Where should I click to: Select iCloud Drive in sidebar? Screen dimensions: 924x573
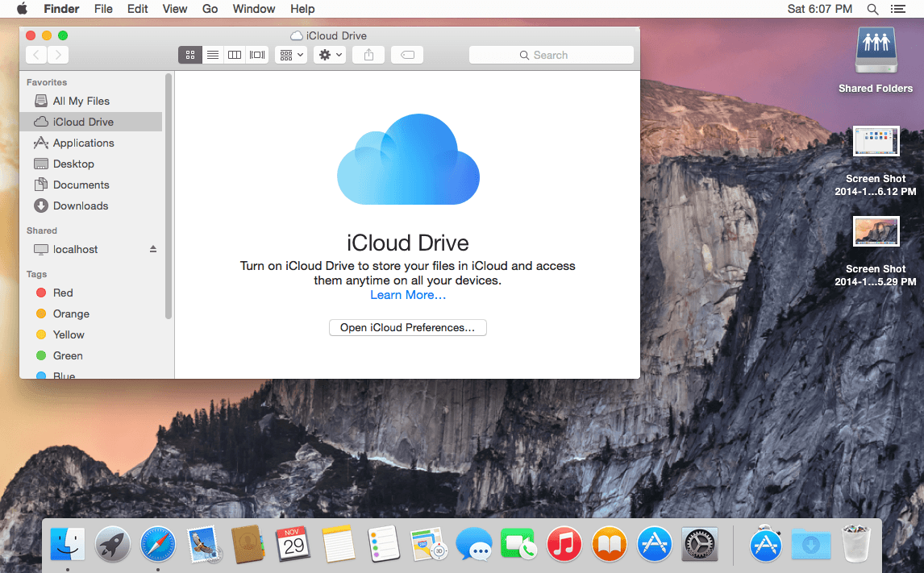(91, 122)
